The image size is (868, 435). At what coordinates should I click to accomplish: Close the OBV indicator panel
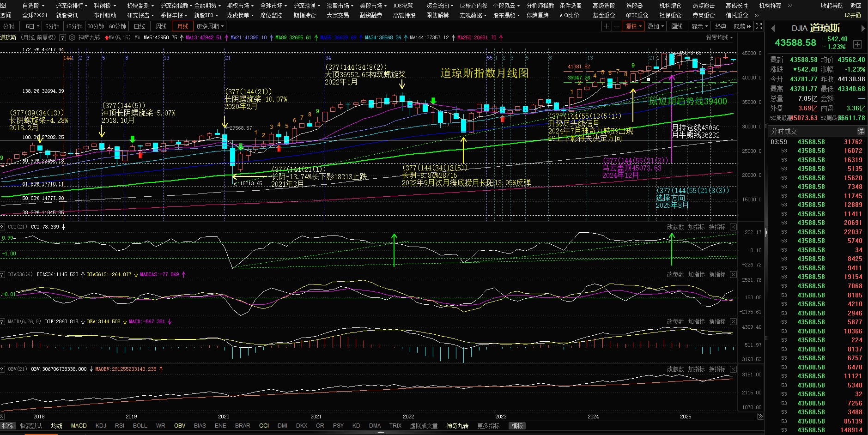click(x=733, y=369)
